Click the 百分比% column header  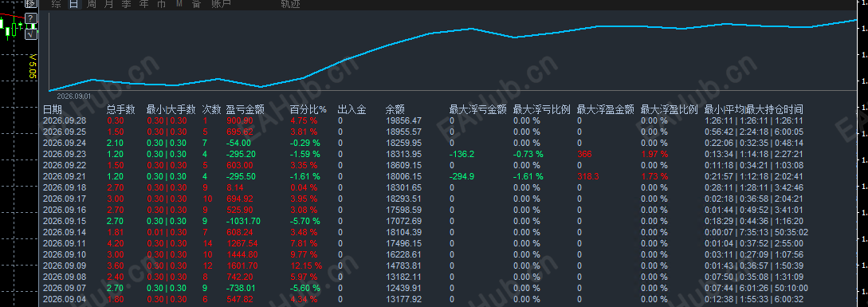click(308, 110)
